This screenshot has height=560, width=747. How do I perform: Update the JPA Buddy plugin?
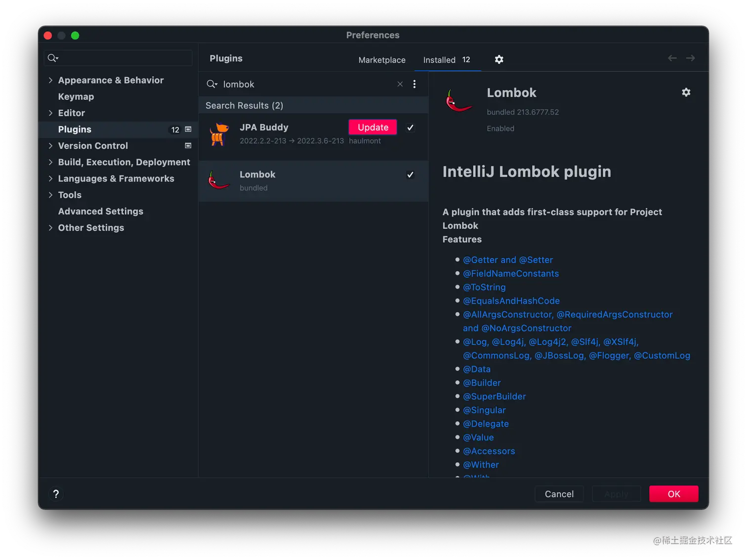373,127
